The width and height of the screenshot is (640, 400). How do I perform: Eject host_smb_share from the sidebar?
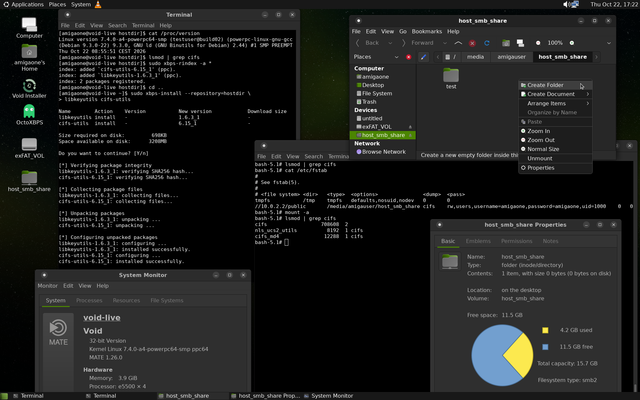(410, 135)
